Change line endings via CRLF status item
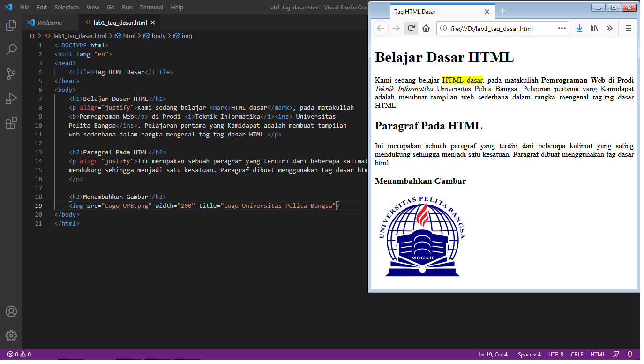This screenshot has width=644, height=364. [x=577, y=354]
